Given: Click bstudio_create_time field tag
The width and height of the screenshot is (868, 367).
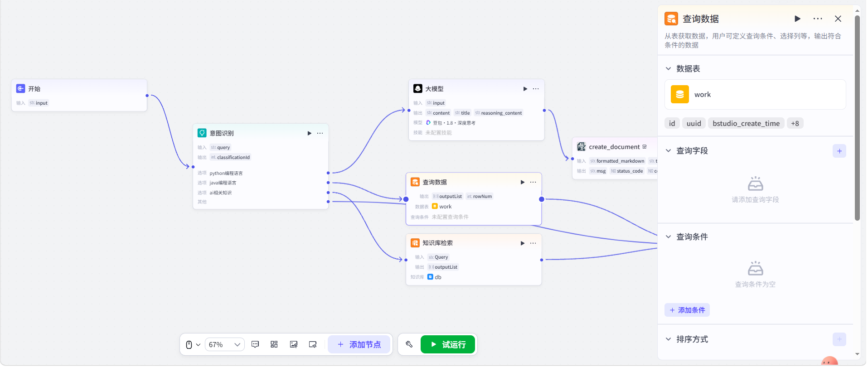Looking at the screenshot, I should tap(746, 123).
